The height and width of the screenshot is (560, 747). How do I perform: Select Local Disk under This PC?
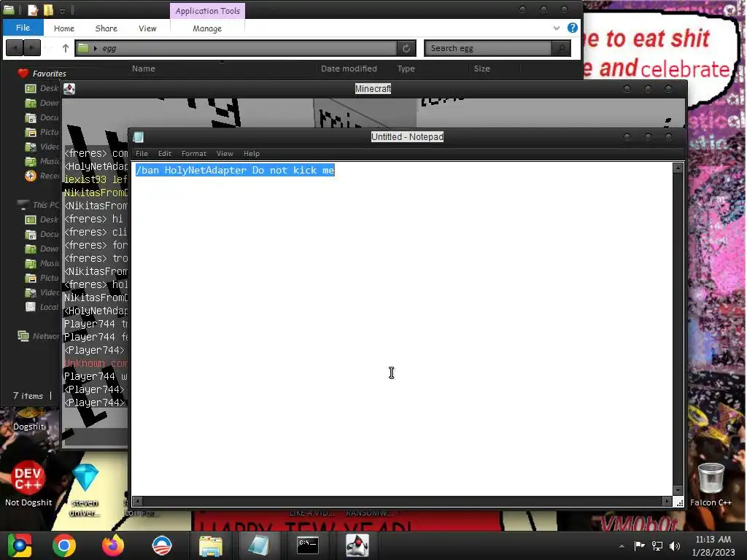42,307
